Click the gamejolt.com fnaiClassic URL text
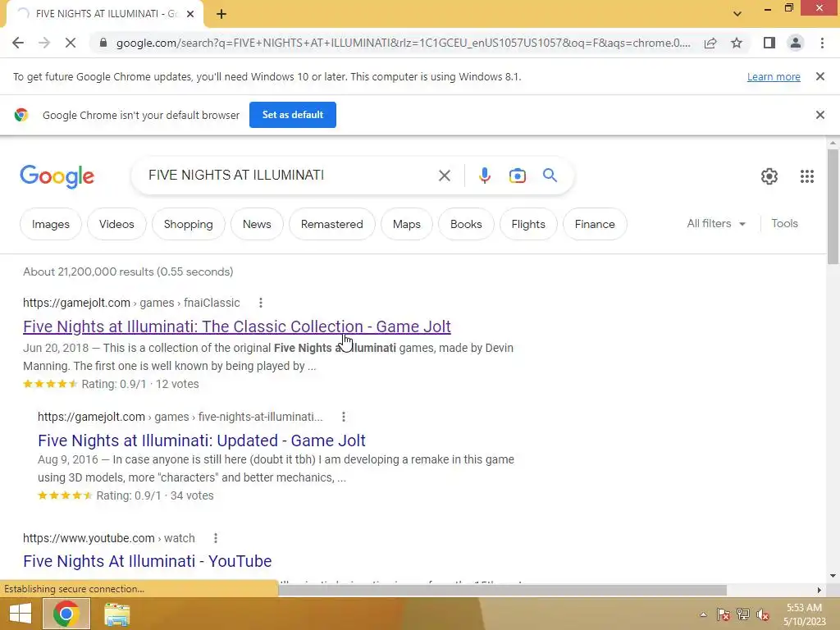Screen dimensions: 840x630 (131, 303)
